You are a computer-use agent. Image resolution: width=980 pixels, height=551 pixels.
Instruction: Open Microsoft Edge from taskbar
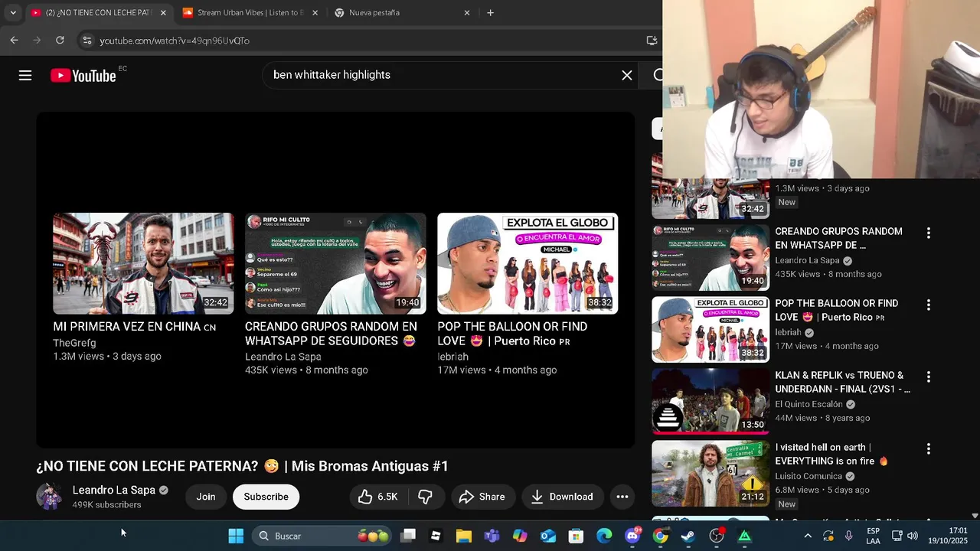tap(604, 536)
